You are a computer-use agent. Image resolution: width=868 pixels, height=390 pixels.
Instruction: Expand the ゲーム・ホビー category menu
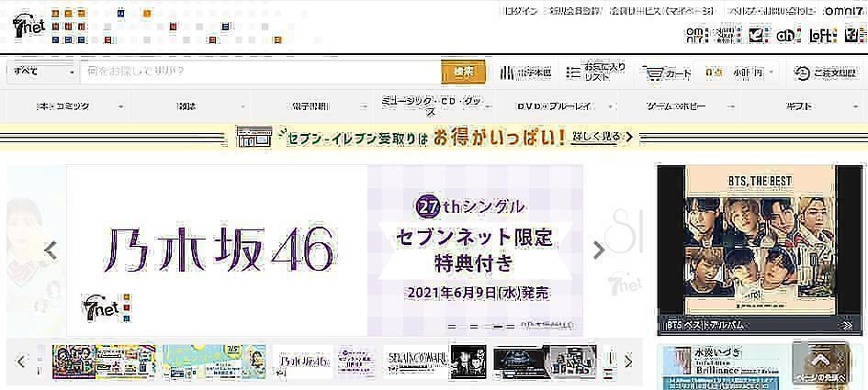pyautogui.click(x=678, y=106)
